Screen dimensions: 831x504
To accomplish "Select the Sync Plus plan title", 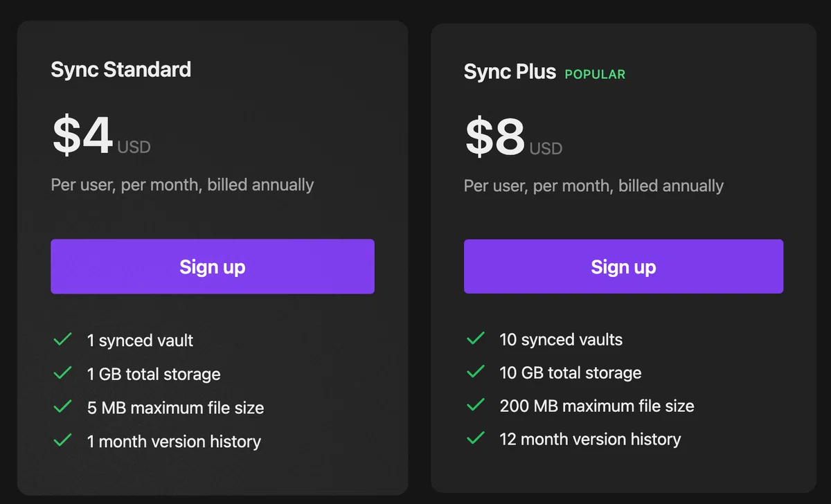I will click(x=510, y=72).
